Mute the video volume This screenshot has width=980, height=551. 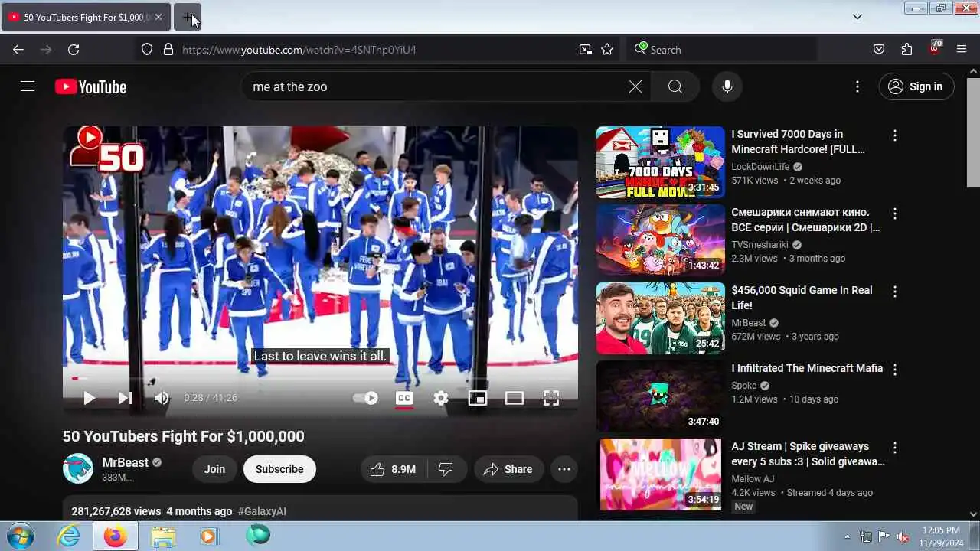162,398
